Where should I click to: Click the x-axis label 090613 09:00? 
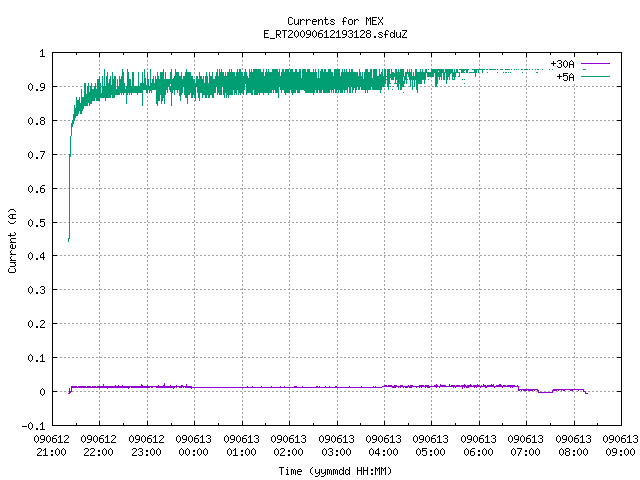(620, 445)
